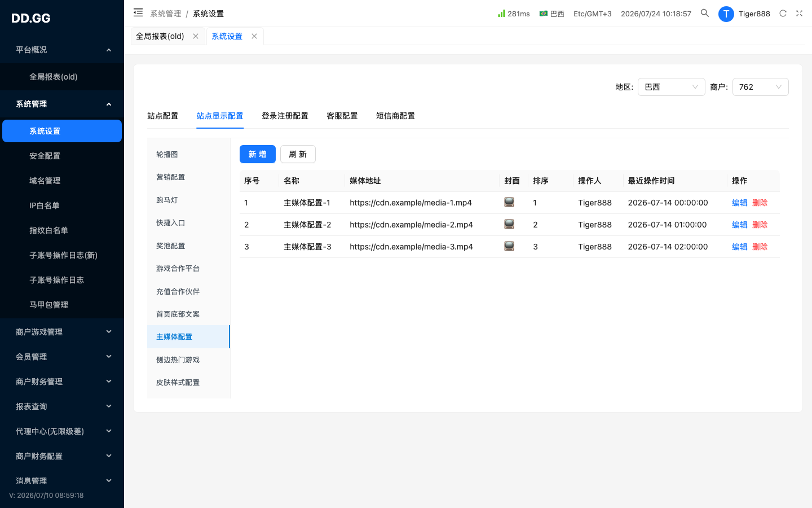
Task: Collapse the 系统管理 sidebar group
Action: [62, 104]
